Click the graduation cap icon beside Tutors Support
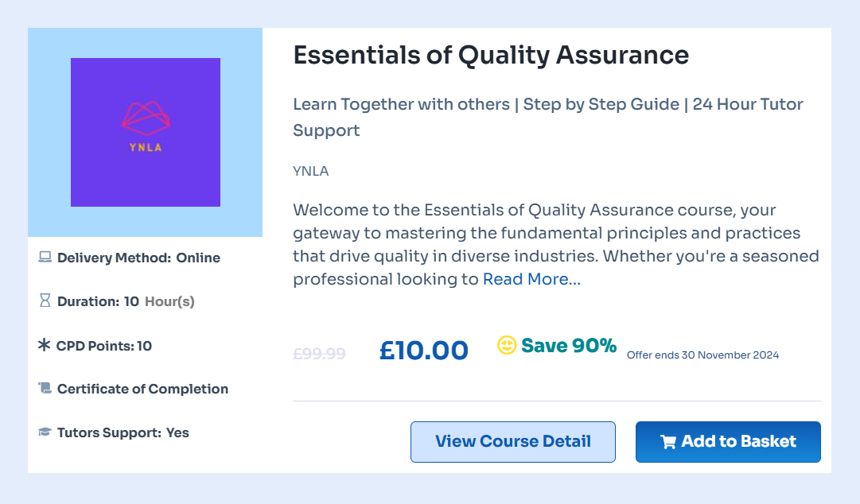 click(45, 432)
